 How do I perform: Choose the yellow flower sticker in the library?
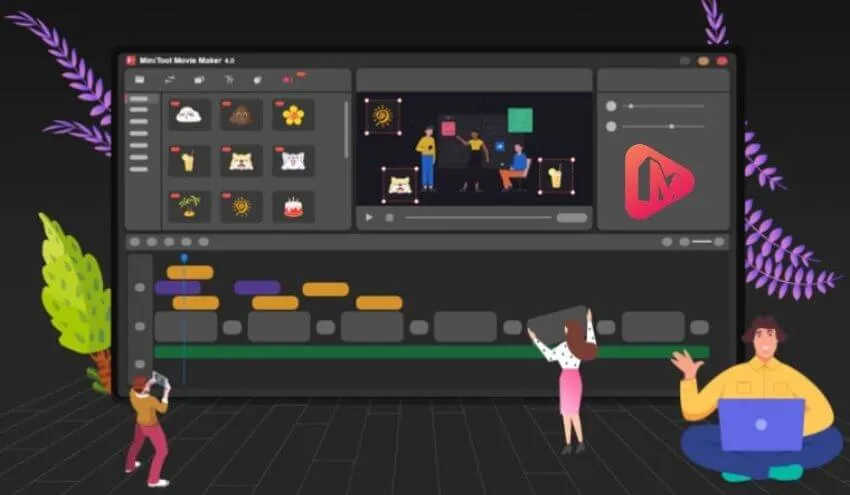click(x=293, y=114)
